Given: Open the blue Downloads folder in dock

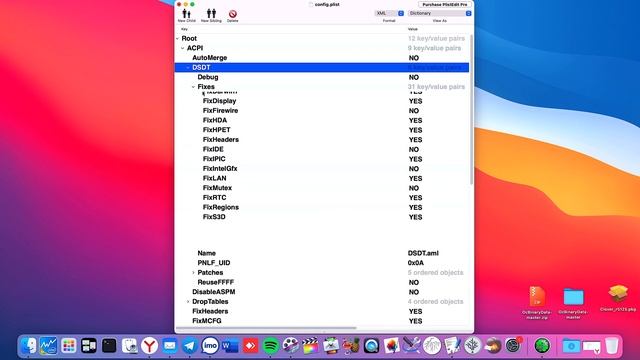Looking at the screenshot, I should [571, 346].
